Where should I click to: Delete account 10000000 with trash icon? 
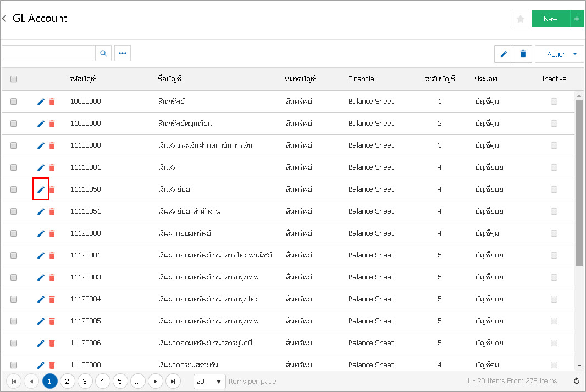[x=52, y=102]
